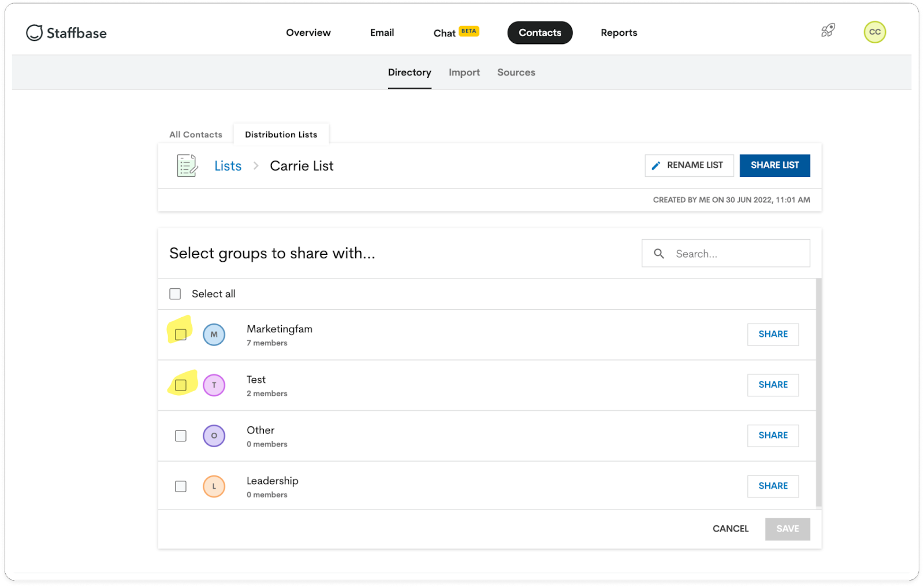Click the 'Created by me' timestamp text
This screenshot has width=924, height=587.
(x=731, y=200)
